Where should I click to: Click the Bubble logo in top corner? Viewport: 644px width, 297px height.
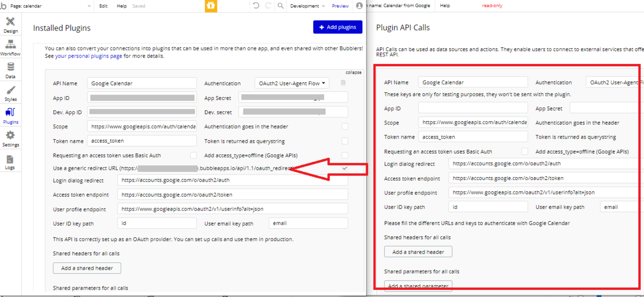4,6
